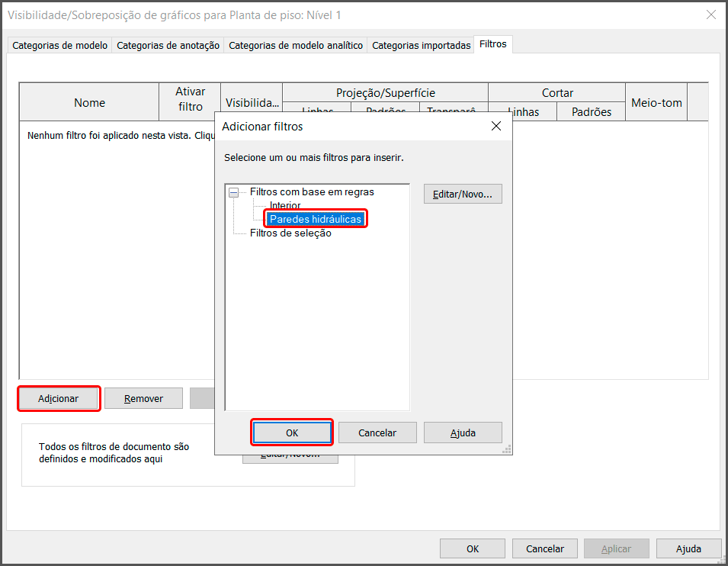The height and width of the screenshot is (566, 728).
Task: Click the 'Filtros de seleção' tree node
Action: (x=290, y=233)
